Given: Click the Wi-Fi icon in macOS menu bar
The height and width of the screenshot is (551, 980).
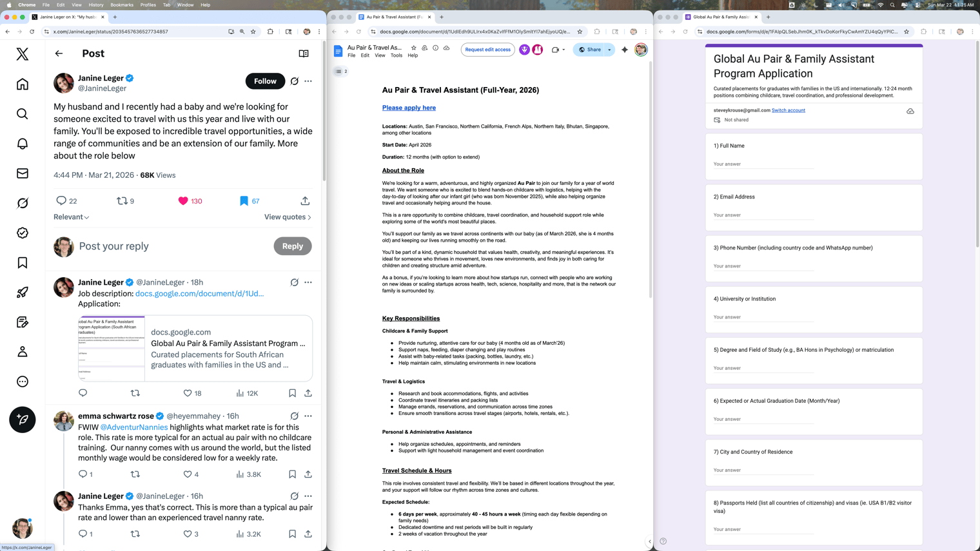Looking at the screenshot, I should pyautogui.click(x=880, y=5).
